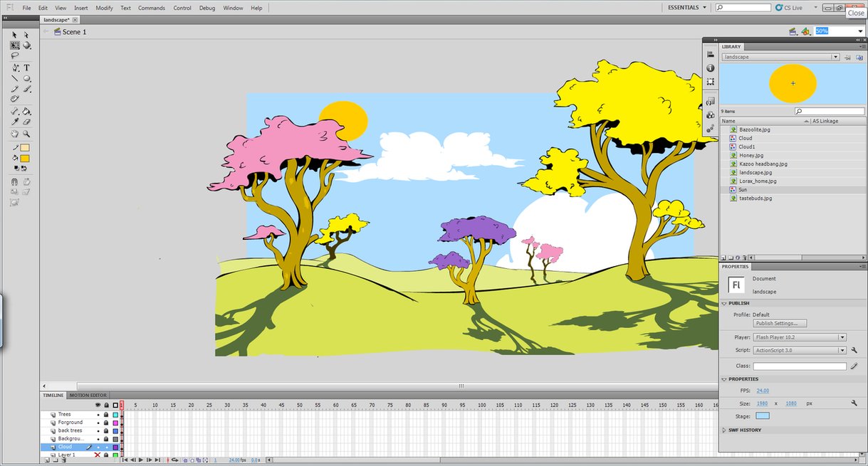
Task: Select the Pencil tool
Action: point(14,89)
